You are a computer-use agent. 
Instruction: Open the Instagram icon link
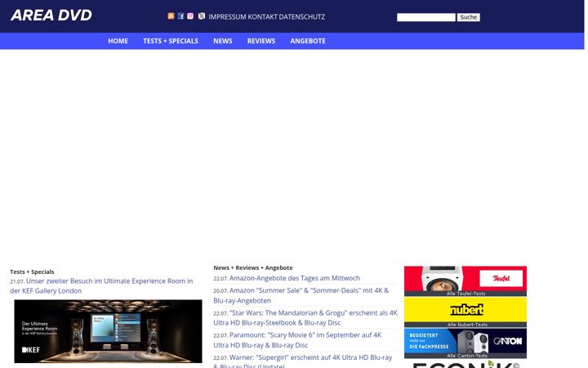point(190,16)
